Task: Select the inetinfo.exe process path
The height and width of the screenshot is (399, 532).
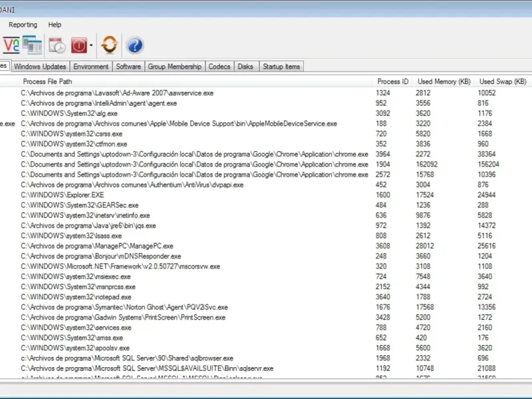Action: pos(85,215)
